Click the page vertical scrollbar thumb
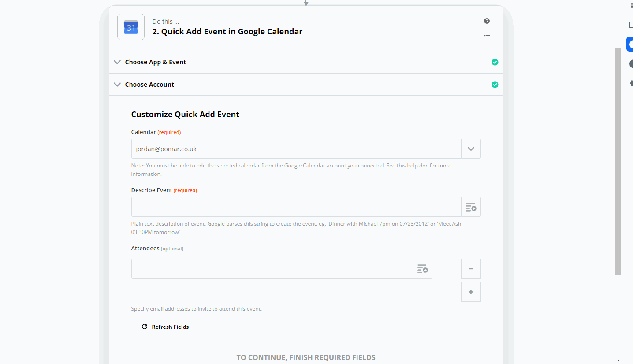This screenshot has width=633, height=364. pyautogui.click(x=618, y=162)
